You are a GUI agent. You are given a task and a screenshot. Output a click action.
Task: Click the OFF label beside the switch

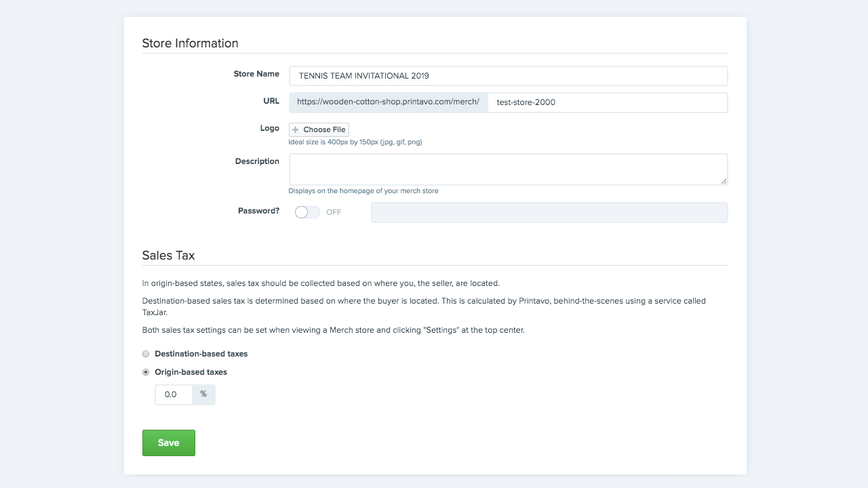click(334, 212)
